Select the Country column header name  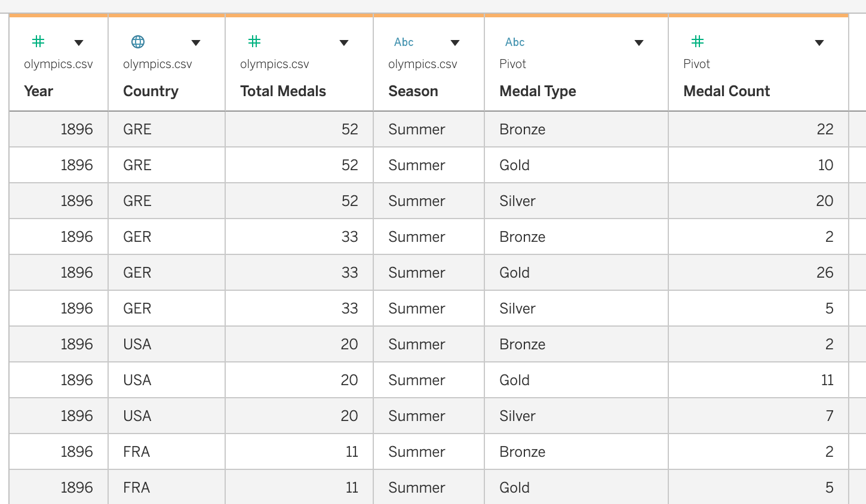151,91
